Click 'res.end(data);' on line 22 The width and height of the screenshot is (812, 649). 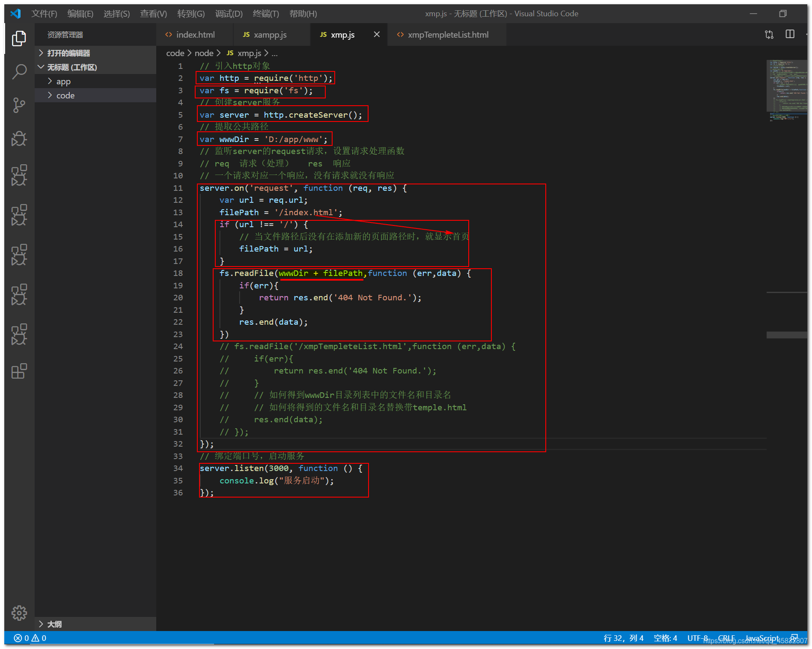273,322
